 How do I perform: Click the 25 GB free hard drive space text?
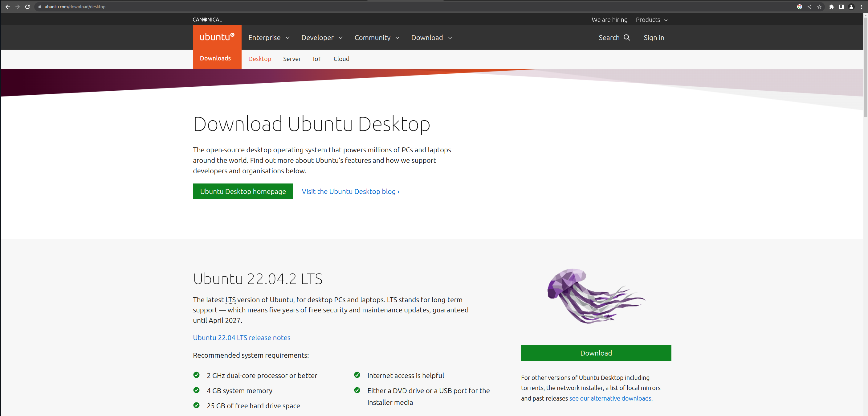[253, 406]
